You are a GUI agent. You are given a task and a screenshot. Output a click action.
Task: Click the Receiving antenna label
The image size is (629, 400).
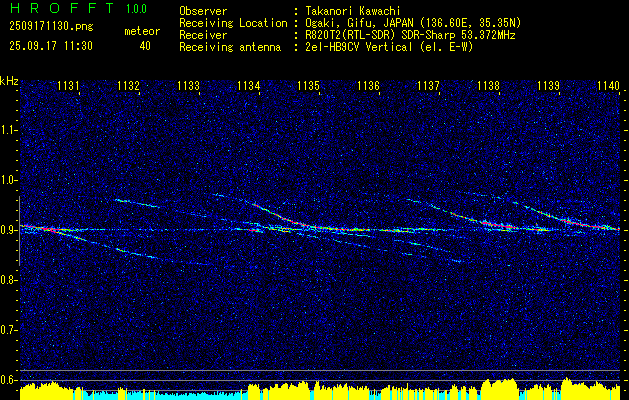tap(230, 47)
